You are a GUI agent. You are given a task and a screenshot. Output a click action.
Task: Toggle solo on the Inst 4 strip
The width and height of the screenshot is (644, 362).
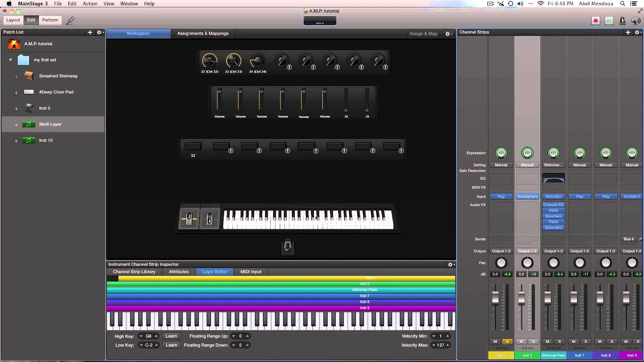tap(507, 342)
